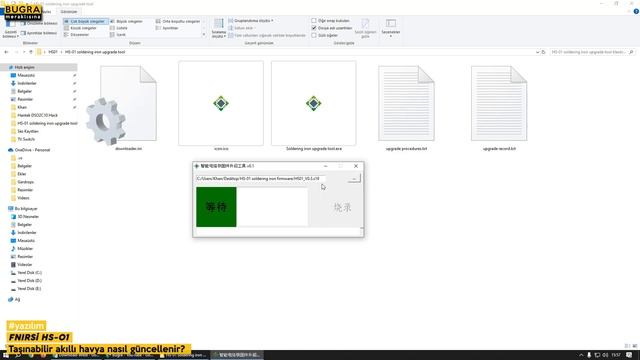
Task: Open Ses Kayıtları folder
Action: (x=24, y=131)
